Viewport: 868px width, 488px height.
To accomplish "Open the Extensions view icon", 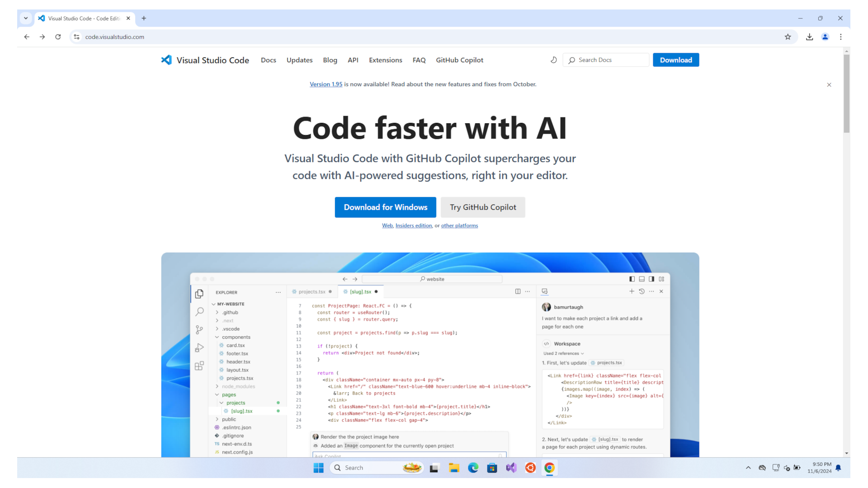I will [x=199, y=366].
